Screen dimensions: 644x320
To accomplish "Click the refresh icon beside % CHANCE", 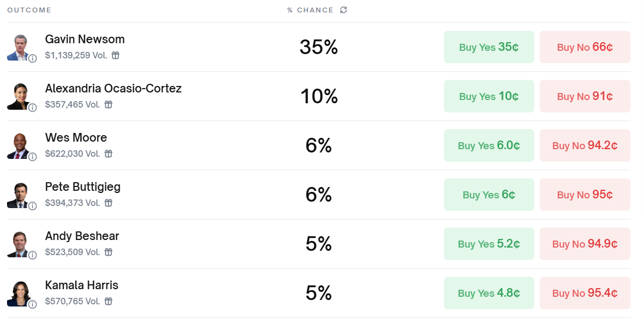I will click(x=343, y=10).
